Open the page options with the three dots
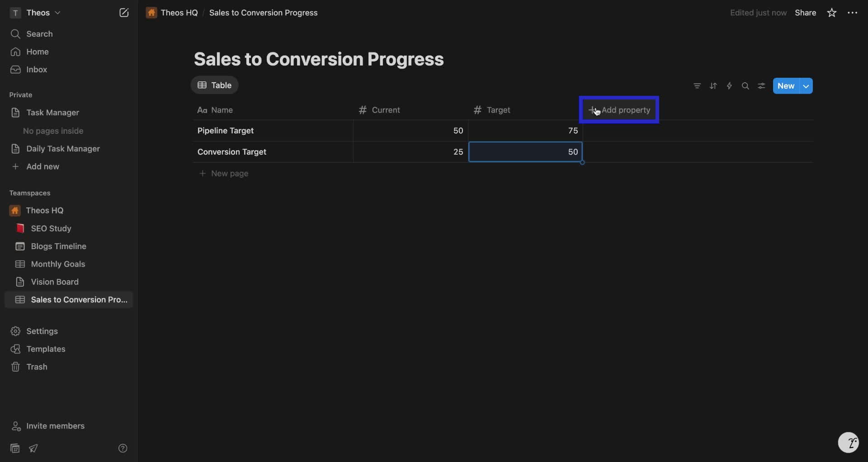Screen dimensions: 868x462 pos(853,13)
